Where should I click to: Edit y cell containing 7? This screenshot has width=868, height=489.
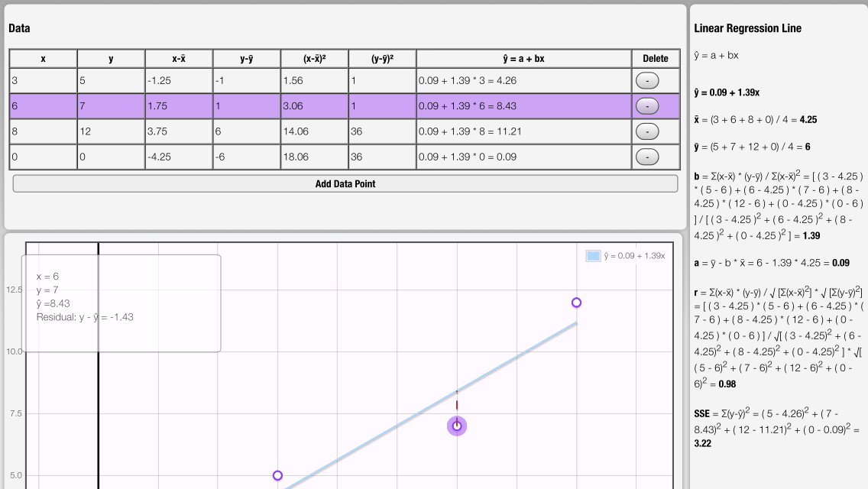coord(111,106)
